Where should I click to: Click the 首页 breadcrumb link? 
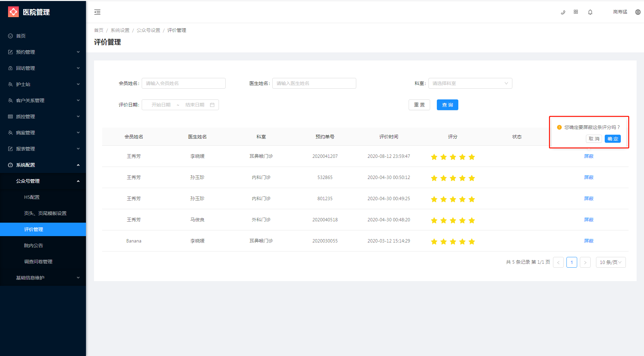[99, 30]
